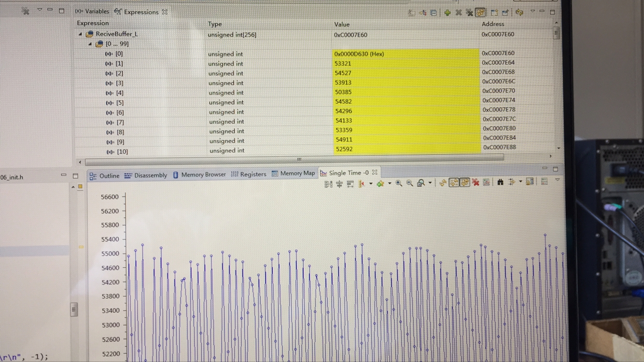
Task: Collapse the [0 ... 99] array range
Action: (90, 44)
